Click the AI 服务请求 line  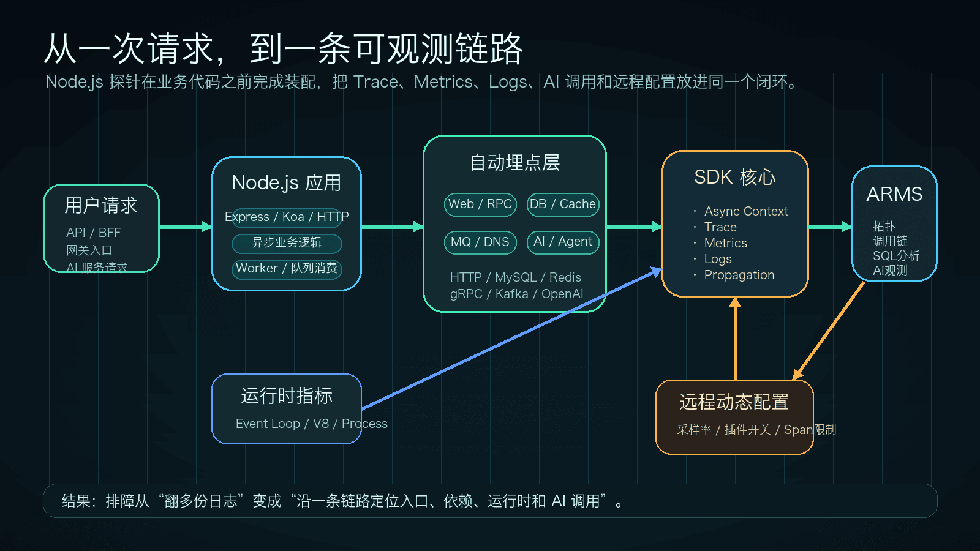(x=97, y=267)
